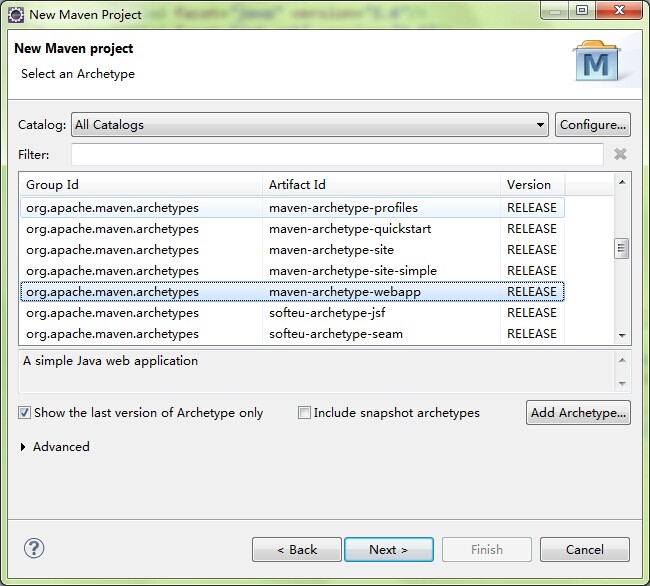This screenshot has width=650, height=586.
Task: Select the maven-archetype-profiles row
Action: [x=292, y=208]
